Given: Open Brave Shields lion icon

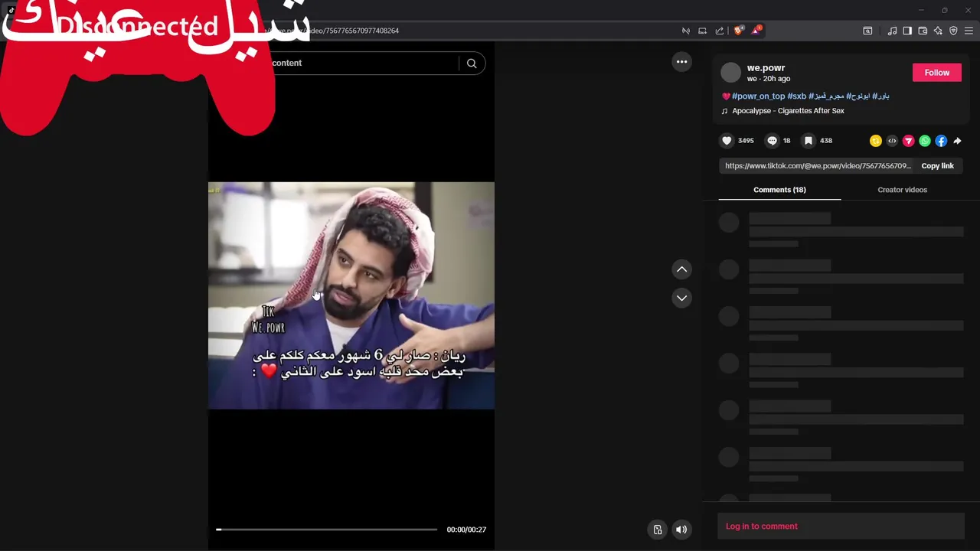Looking at the screenshot, I should [738, 31].
